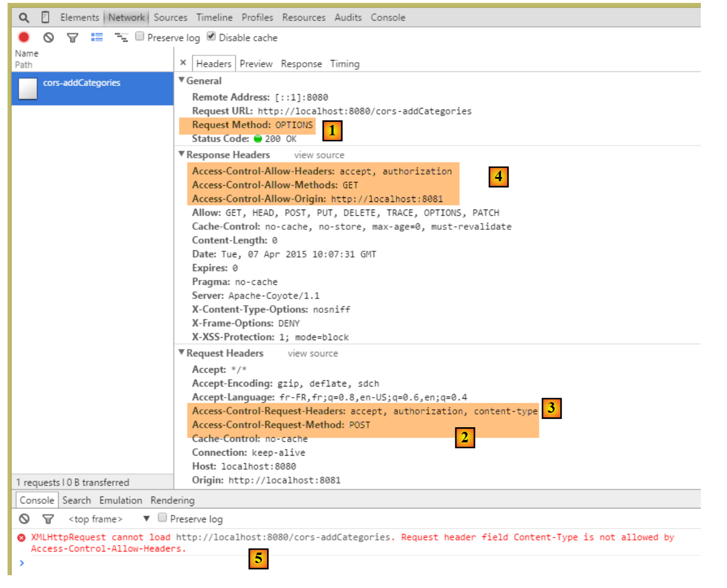
Task: Open the Timing tab
Action: pyautogui.click(x=345, y=64)
